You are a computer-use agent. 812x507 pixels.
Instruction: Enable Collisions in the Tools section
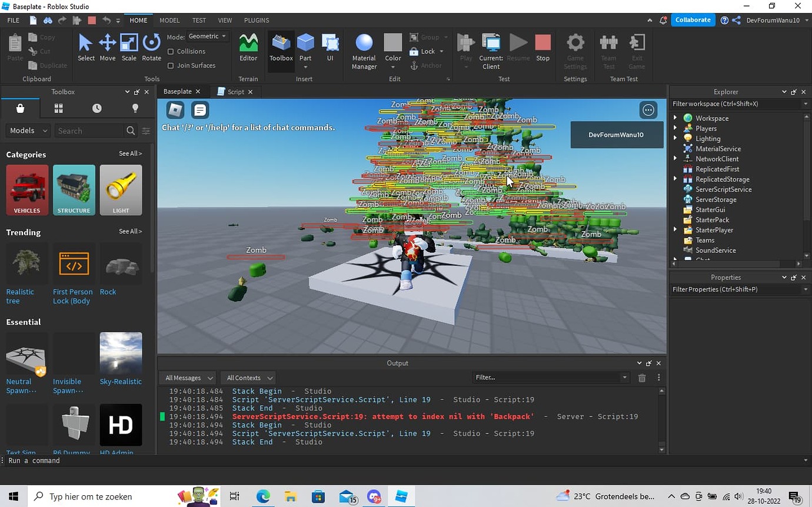[171, 51]
